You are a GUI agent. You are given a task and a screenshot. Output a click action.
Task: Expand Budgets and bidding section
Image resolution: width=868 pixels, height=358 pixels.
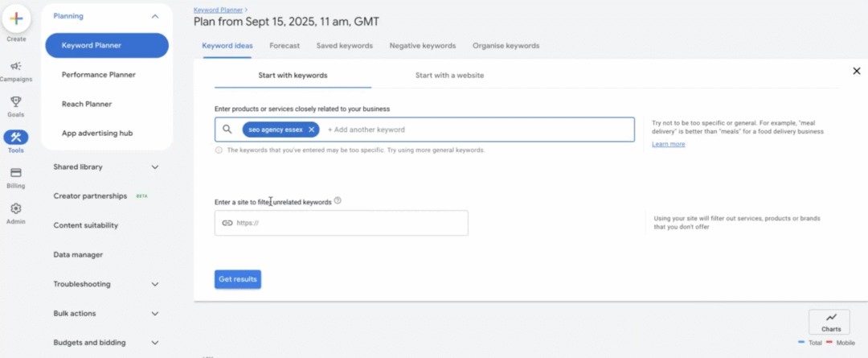pyautogui.click(x=155, y=343)
